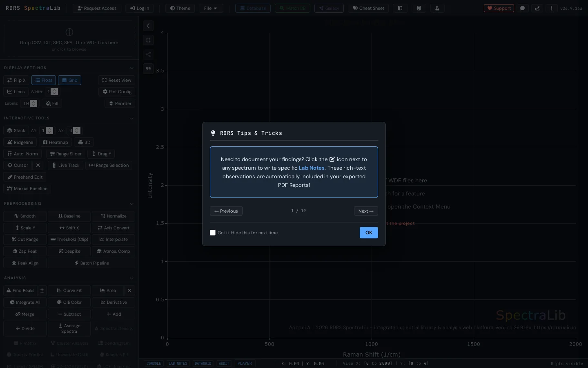The height and width of the screenshot is (368, 588).
Task: Click the Peak Align tool
Action: [25, 263]
